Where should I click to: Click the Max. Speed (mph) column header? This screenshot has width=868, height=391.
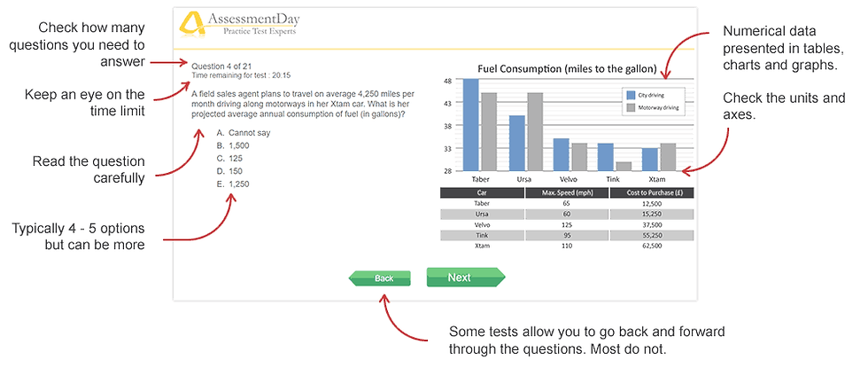coord(566,192)
